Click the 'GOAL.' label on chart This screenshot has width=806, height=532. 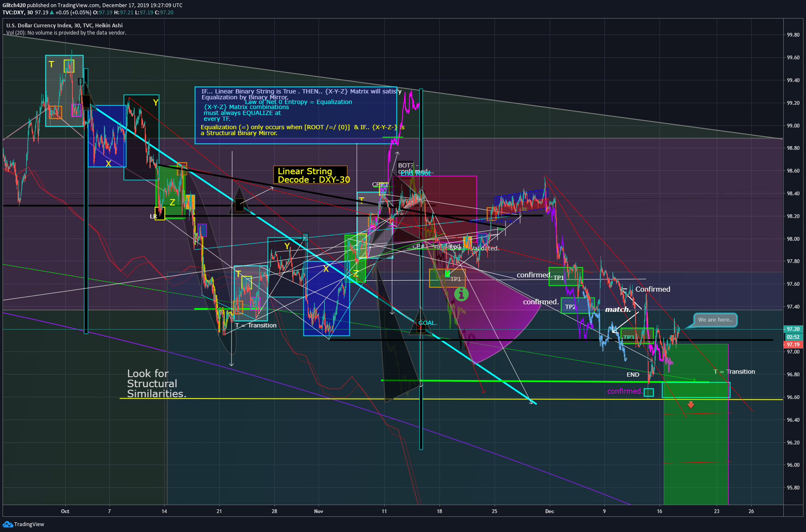coord(427,323)
